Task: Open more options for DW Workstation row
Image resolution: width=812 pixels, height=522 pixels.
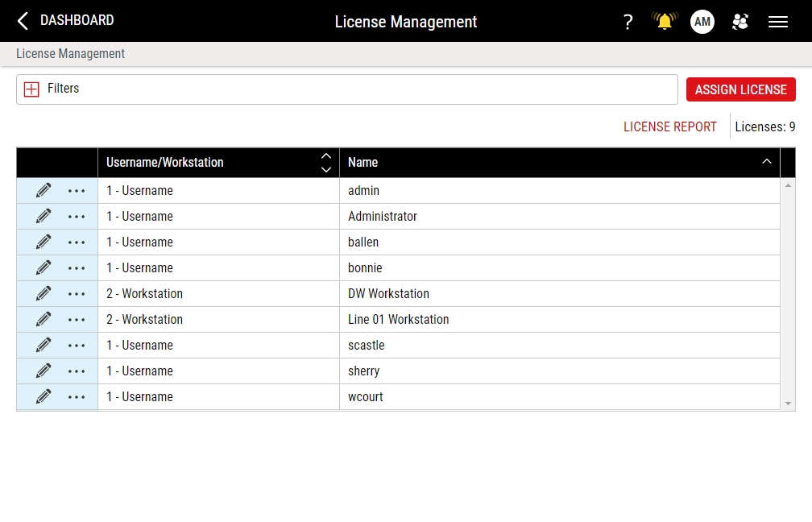Action: (77, 294)
